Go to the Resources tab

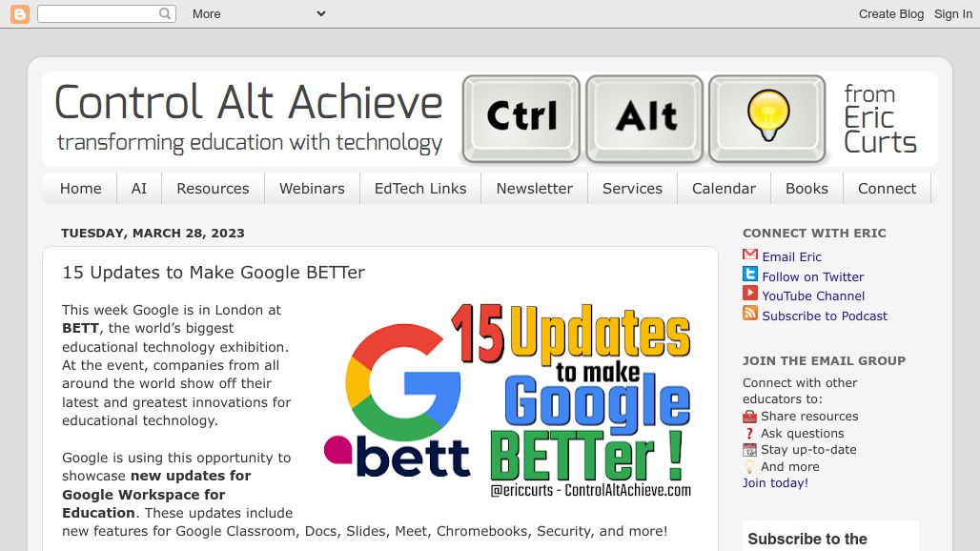click(x=214, y=189)
